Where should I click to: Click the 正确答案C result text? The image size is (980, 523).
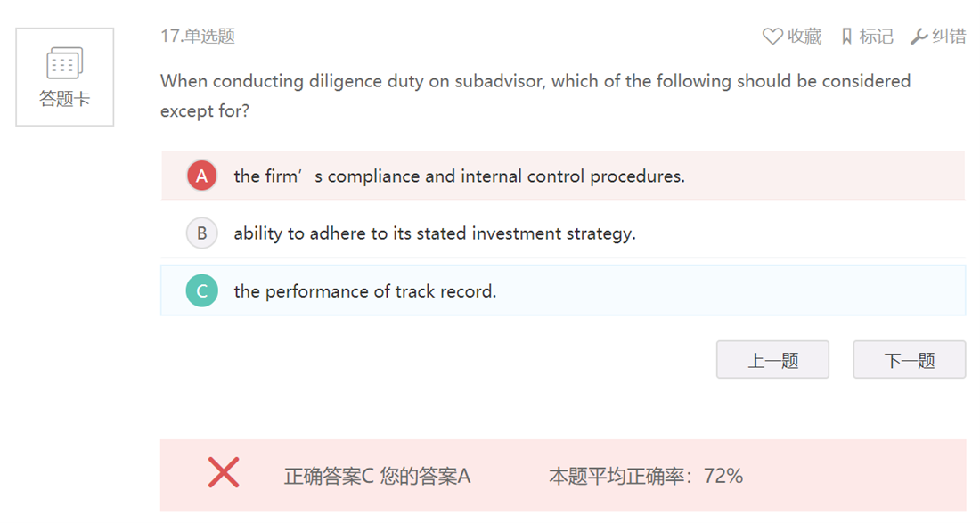pyautogui.click(x=329, y=477)
